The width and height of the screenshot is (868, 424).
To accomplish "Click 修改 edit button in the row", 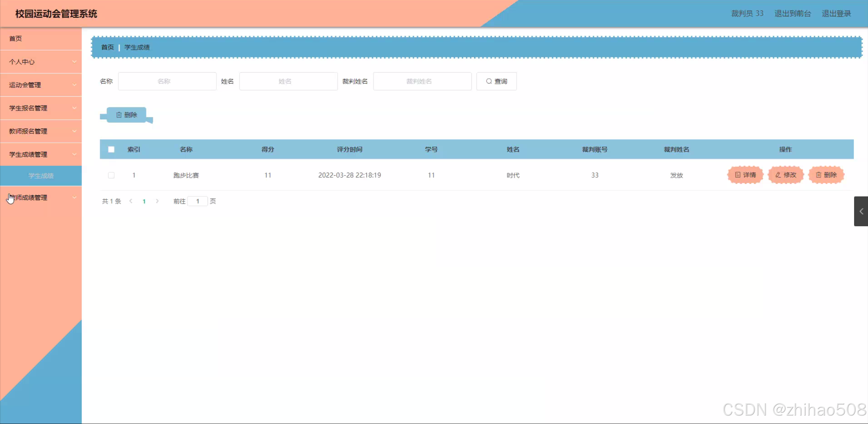I will coord(786,175).
